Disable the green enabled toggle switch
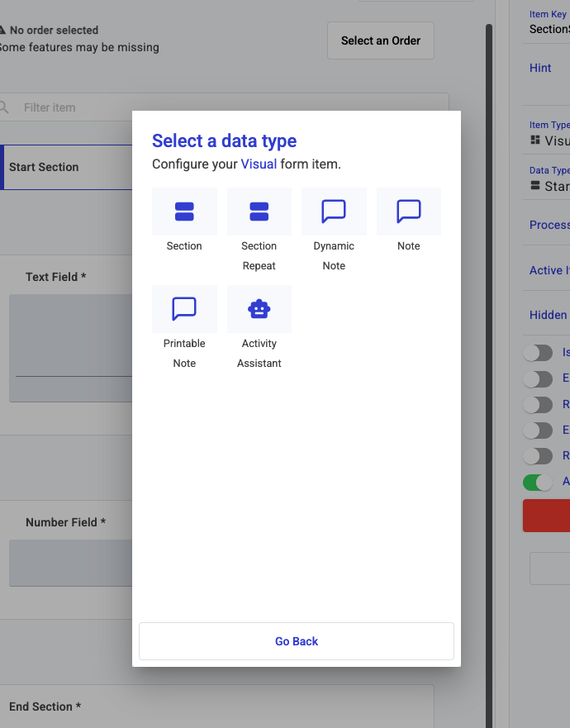570x728 pixels. [x=538, y=482]
